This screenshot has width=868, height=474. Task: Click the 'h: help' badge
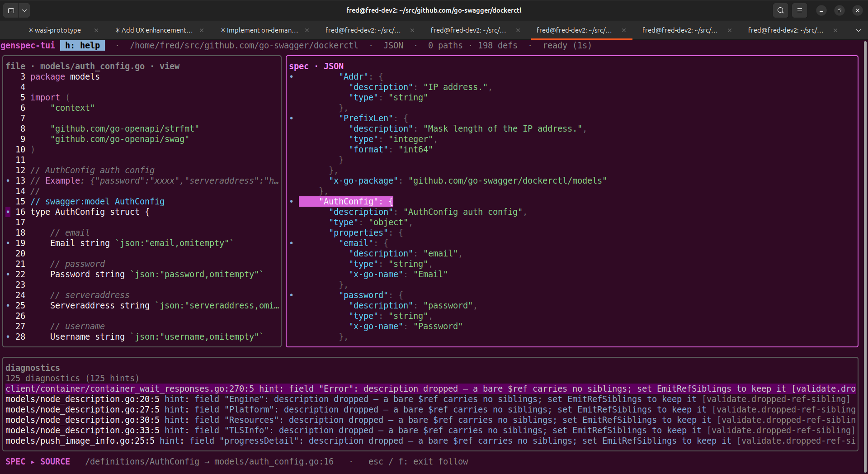click(82, 45)
